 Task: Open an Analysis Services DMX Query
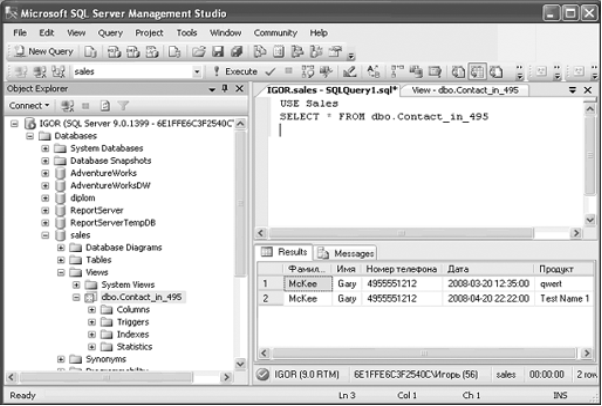pos(133,51)
